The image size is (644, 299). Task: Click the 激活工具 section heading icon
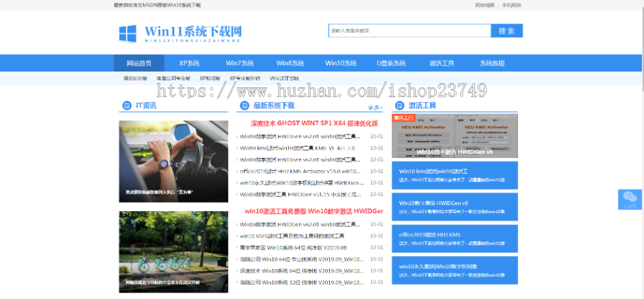click(x=400, y=106)
